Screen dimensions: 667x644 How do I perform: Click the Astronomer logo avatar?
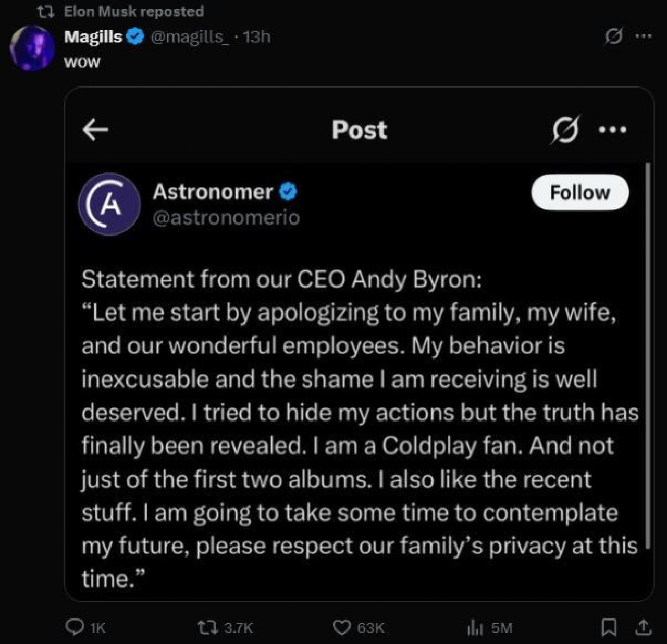coord(109,204)
